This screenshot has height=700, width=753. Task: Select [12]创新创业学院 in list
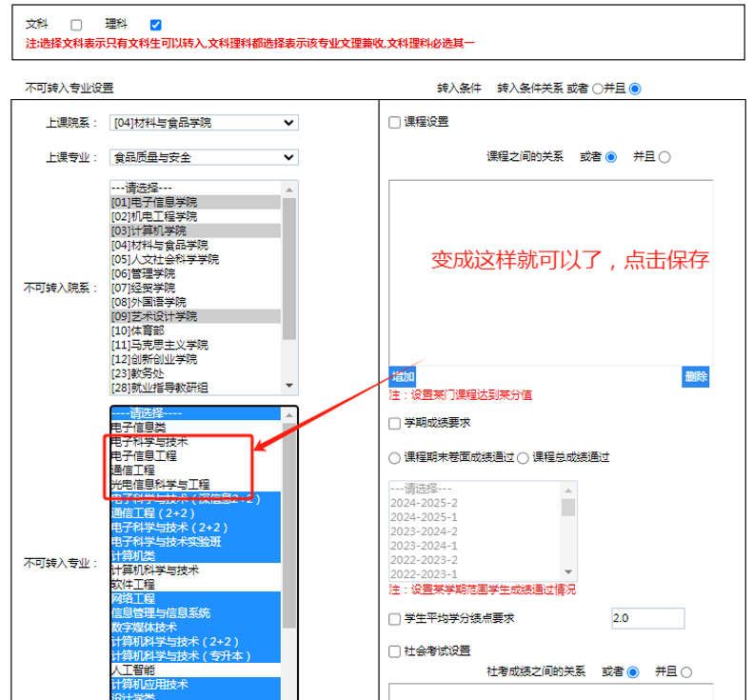pos(195,359)
